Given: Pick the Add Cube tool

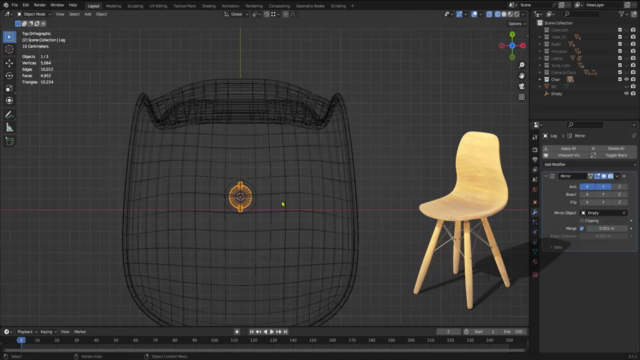Looking at the screenshot, I should [x=9, y=142].
